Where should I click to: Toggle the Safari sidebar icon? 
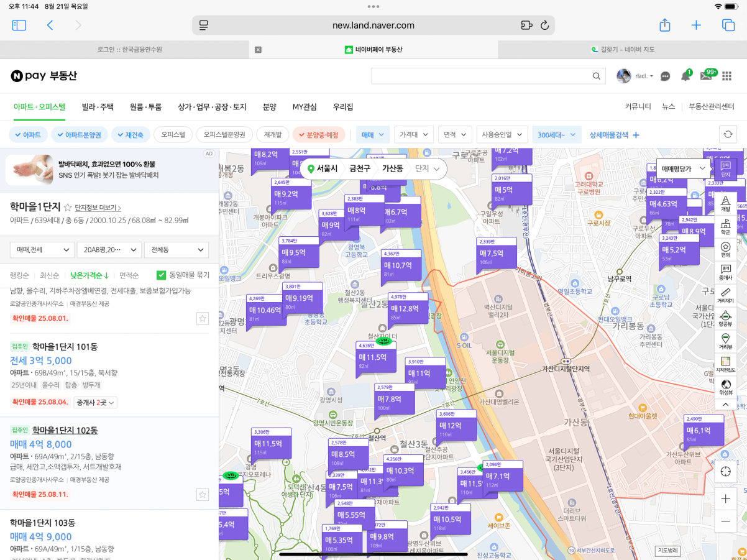19,25
